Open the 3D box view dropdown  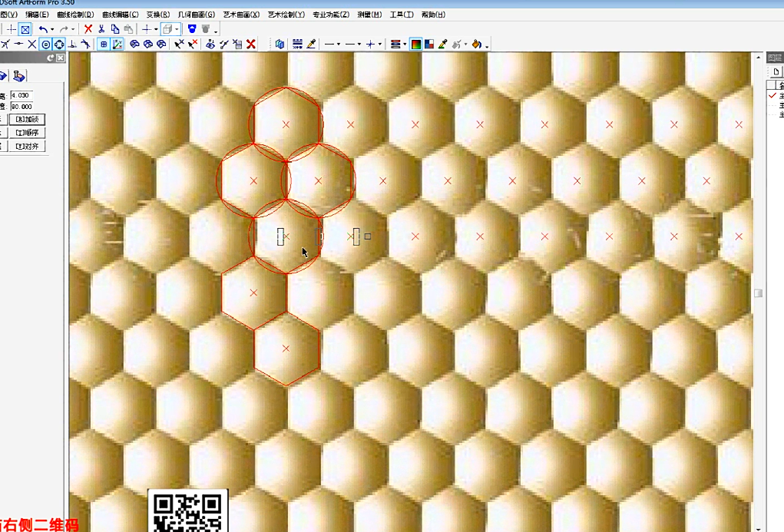point(177,29)
